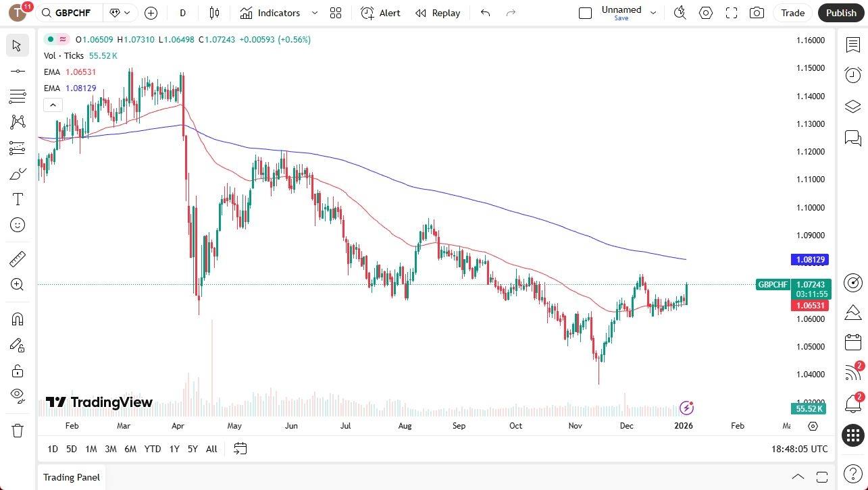
Task: Expand the Indicators favorites dropdown arrow
Action: [x=315, y=13]
